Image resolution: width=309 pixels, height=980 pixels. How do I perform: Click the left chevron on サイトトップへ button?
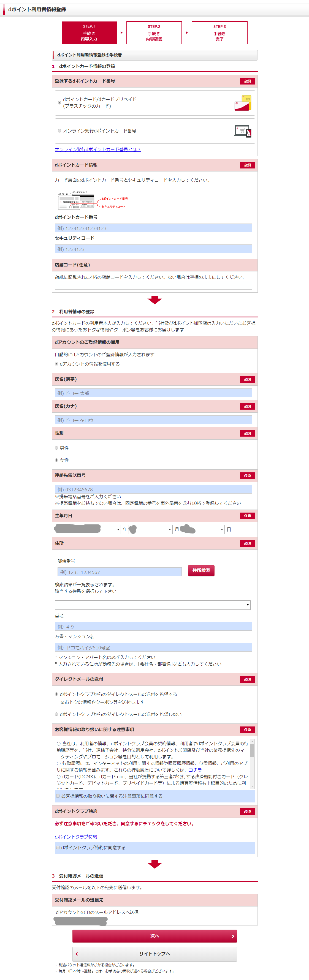click(x=77, y=953)
